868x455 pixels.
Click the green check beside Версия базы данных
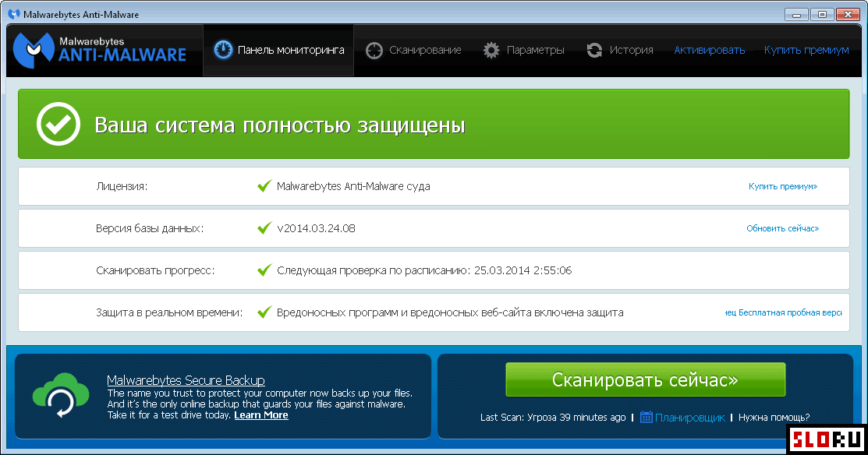point(264,227)
